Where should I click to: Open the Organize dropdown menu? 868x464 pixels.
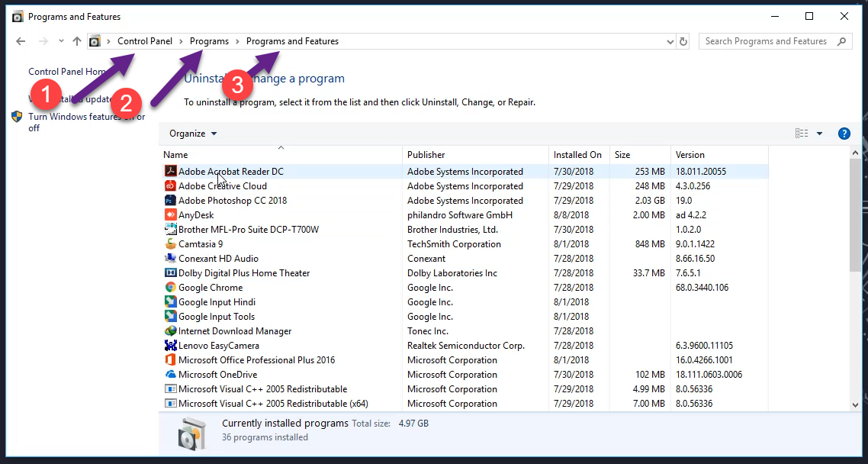pyautogui.click(x=193, y=134)
